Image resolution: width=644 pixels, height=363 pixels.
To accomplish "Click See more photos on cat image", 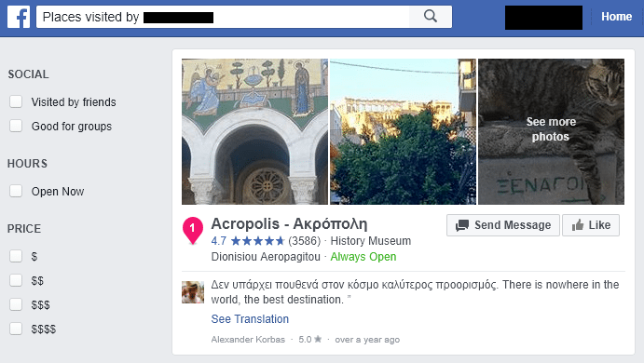I will click(551, 131).
